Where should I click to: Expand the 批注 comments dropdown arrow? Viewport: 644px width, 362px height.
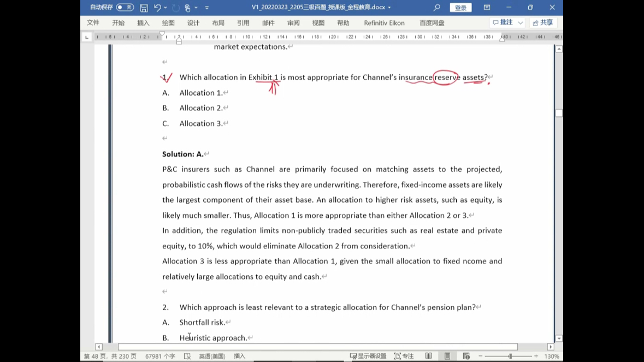(x=521, y=23)
